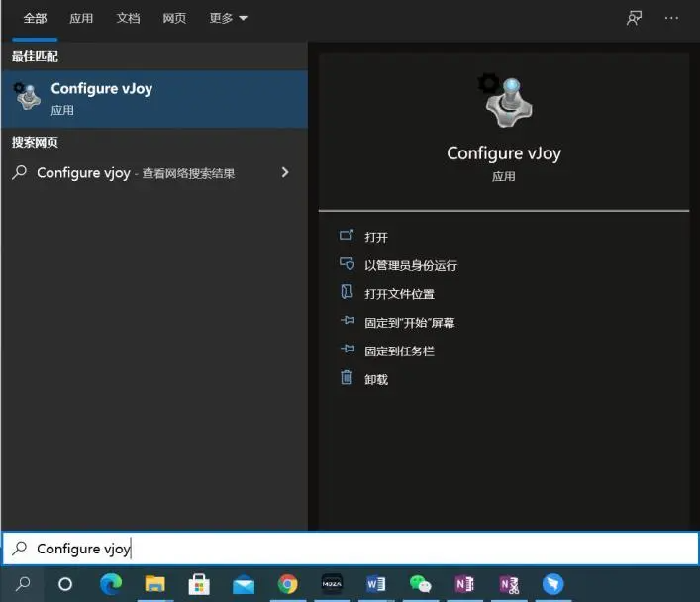700x602 pixels.
Task: Open the Mail app on taskbar
Action: (244, 585)
